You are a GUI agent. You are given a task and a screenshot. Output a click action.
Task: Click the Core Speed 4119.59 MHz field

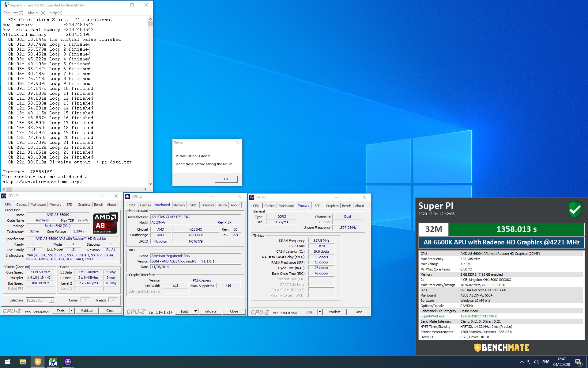click(40, 272)
